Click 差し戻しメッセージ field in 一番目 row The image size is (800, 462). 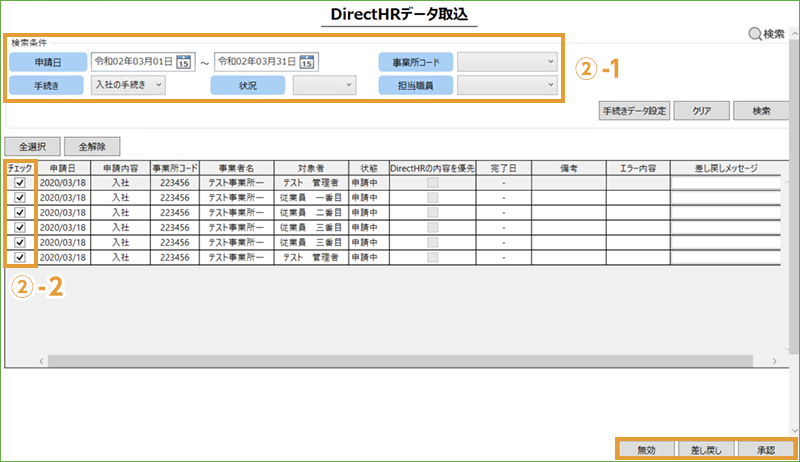(x=726, y=197)
